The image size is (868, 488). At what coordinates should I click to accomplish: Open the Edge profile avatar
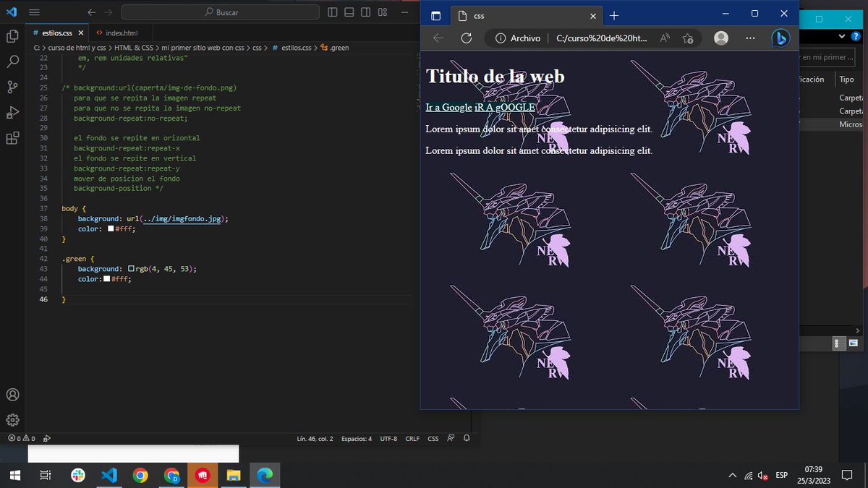(x=720, y=38)
